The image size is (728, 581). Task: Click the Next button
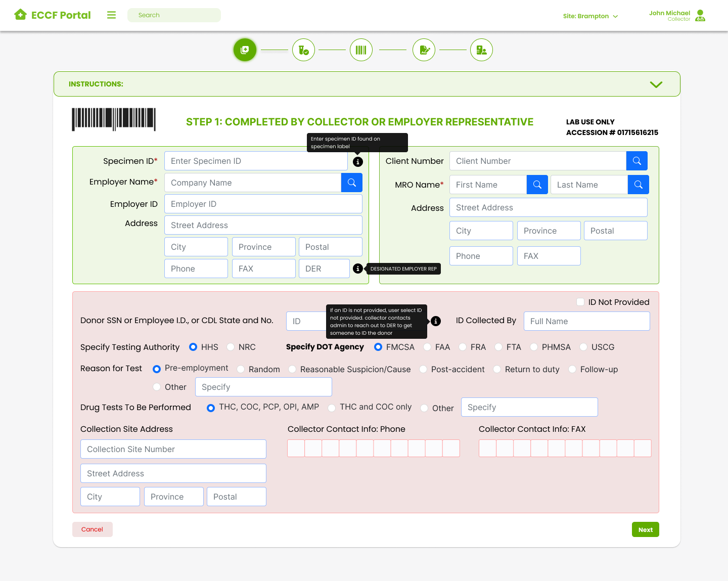646,529
